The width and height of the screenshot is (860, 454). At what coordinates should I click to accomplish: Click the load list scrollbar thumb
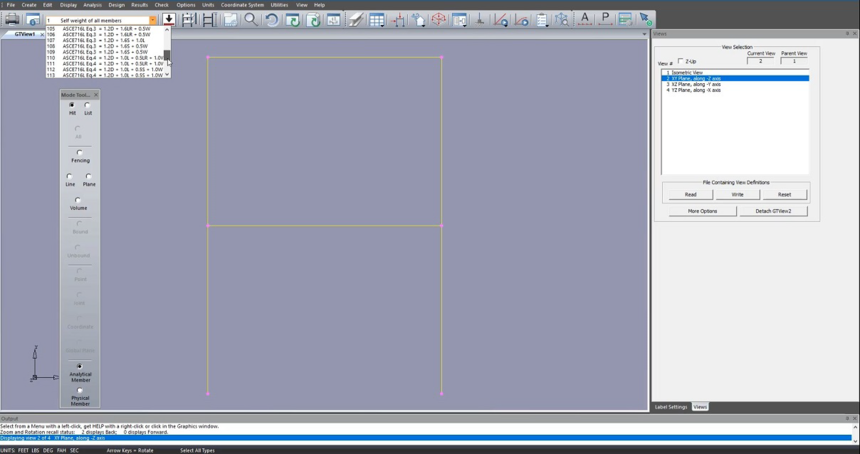(167, 56)
